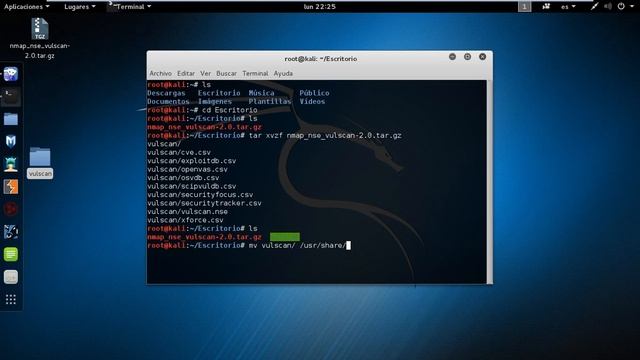The height and width of the screenshot is (360, 640).
Task: Click the screen recorder camera icon
Action: point(546,7)
